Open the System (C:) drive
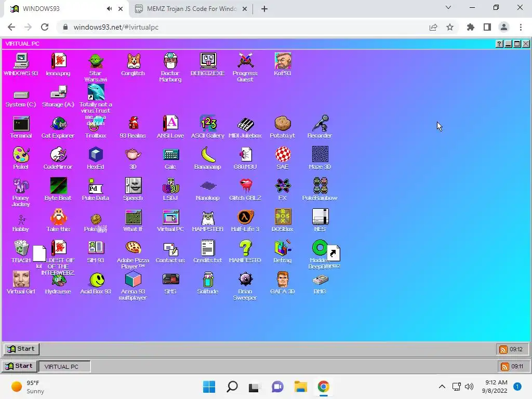Image resolution: width=532 pixels, height=399 pixels. pos(21,95)
